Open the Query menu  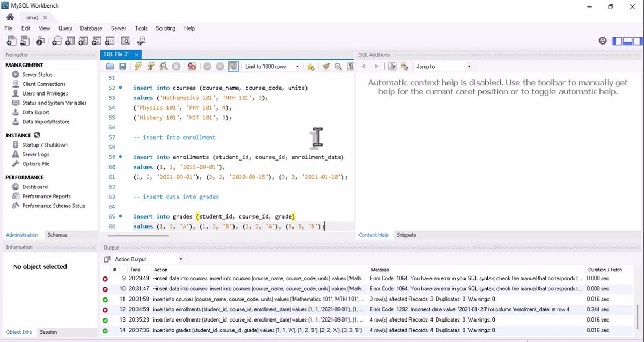coord(65,28)
